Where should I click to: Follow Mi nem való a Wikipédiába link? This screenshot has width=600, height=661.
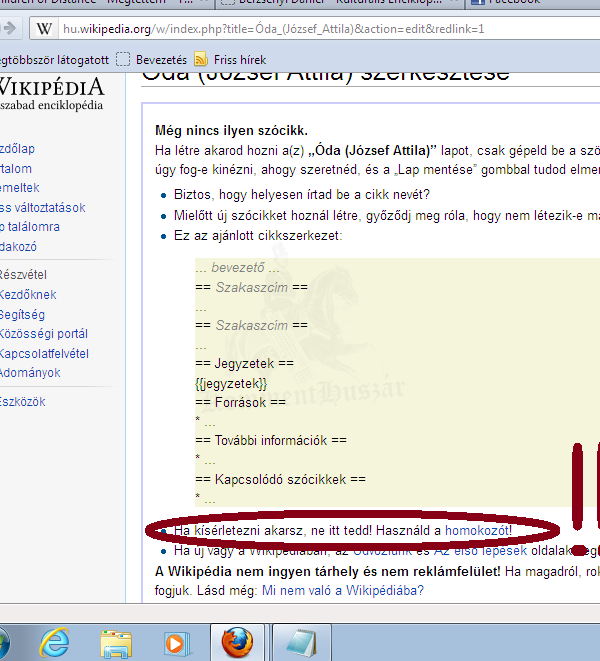342,590
